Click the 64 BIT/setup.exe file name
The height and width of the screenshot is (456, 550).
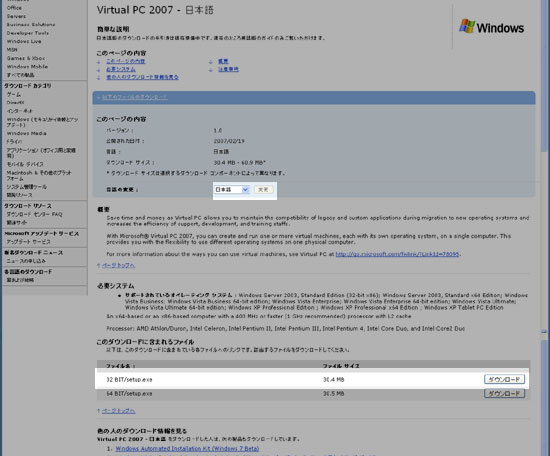[129, 394]
